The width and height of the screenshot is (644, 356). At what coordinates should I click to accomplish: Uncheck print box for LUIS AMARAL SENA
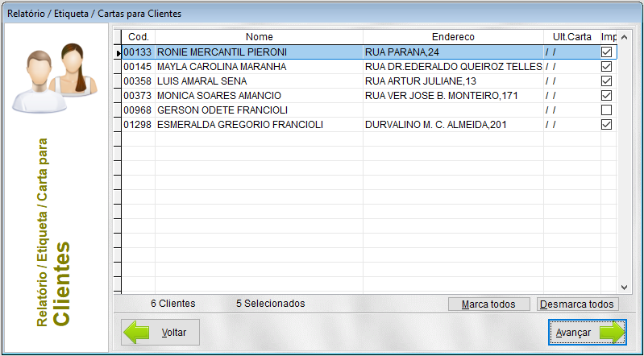coord(606,81)
